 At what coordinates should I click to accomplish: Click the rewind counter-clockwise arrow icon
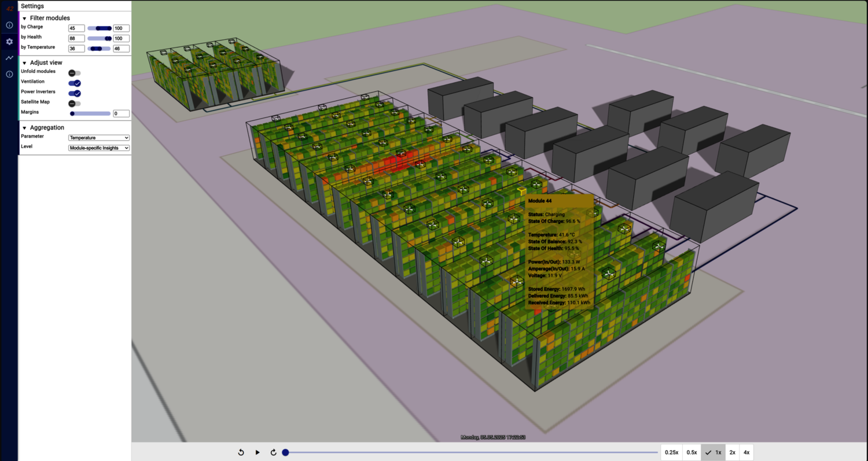click(241, 452)
